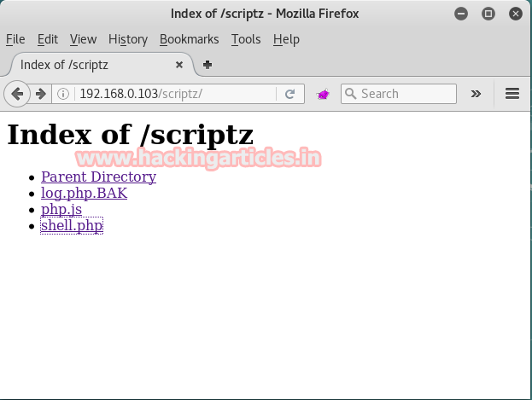Follow the Parent Directory link
The image size is (532, 400).
98,177
